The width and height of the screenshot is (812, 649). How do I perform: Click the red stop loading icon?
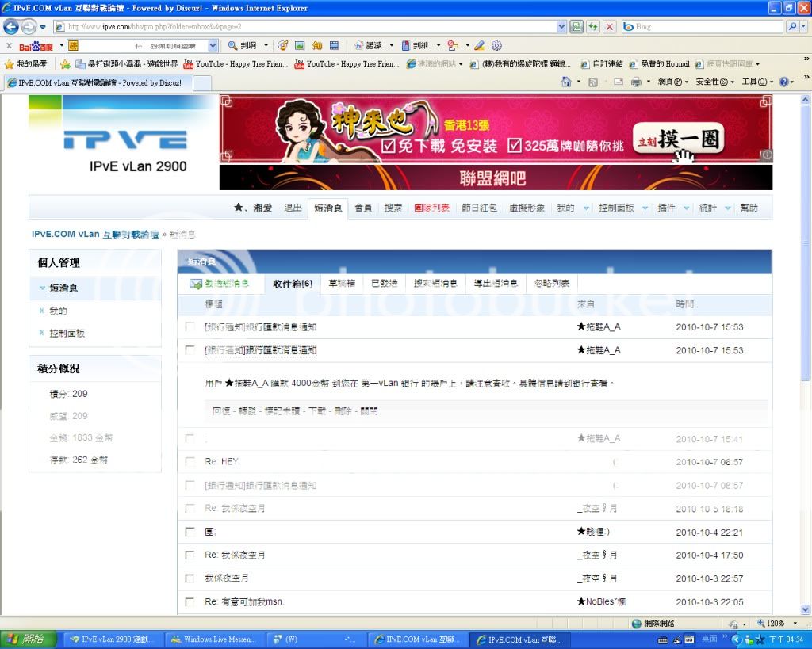pyautogui.click(x=609, y=26)
